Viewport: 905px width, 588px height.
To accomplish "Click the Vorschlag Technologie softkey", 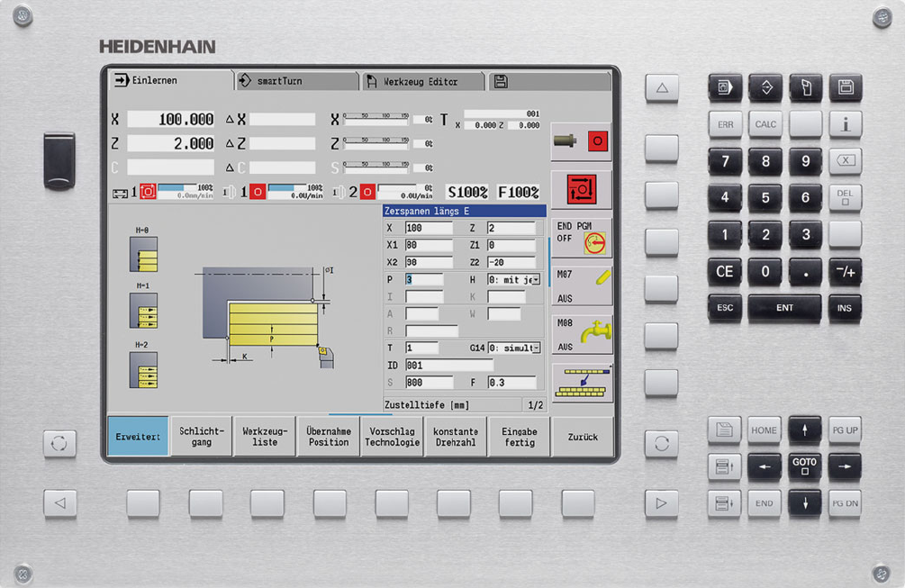I will pyautogui.click(x=392, y=437).
